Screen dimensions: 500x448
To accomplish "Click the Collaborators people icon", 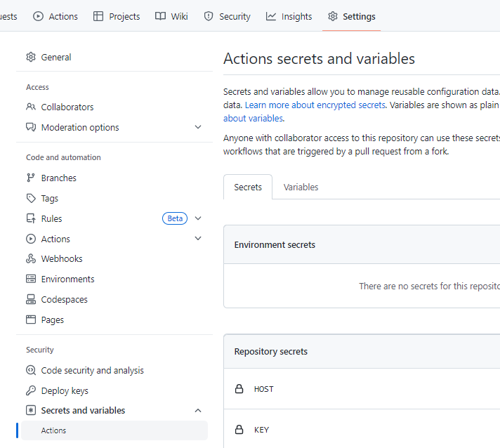I will coord(31,107).
